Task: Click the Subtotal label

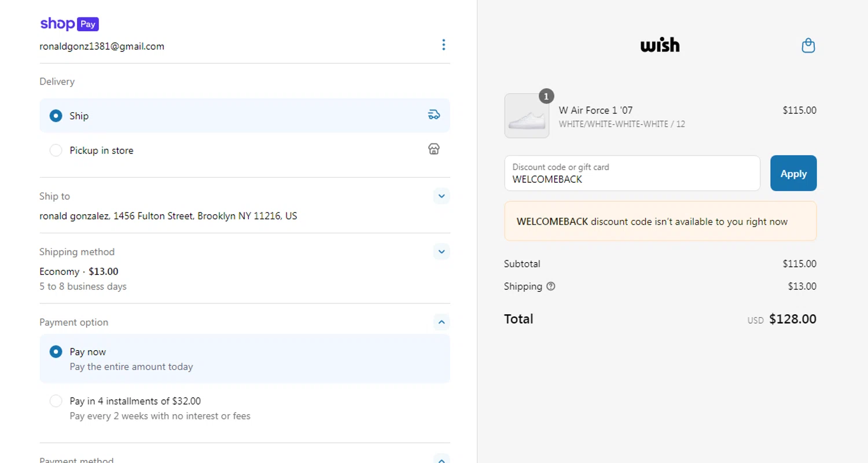Action: [x=522, y=264]
